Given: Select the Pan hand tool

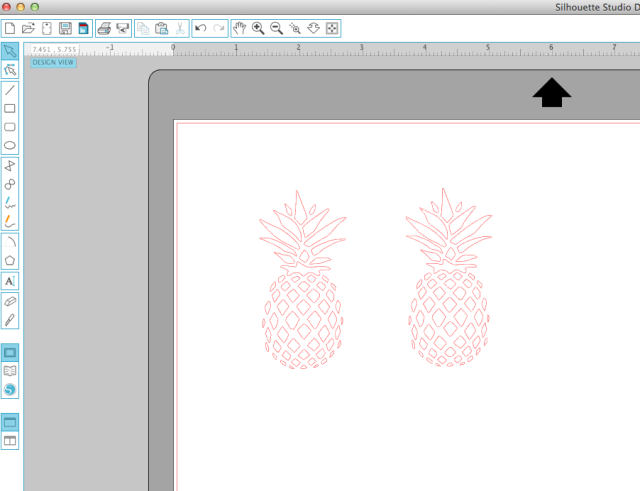Looking at the screenshot, I should [x=240, y=28].
